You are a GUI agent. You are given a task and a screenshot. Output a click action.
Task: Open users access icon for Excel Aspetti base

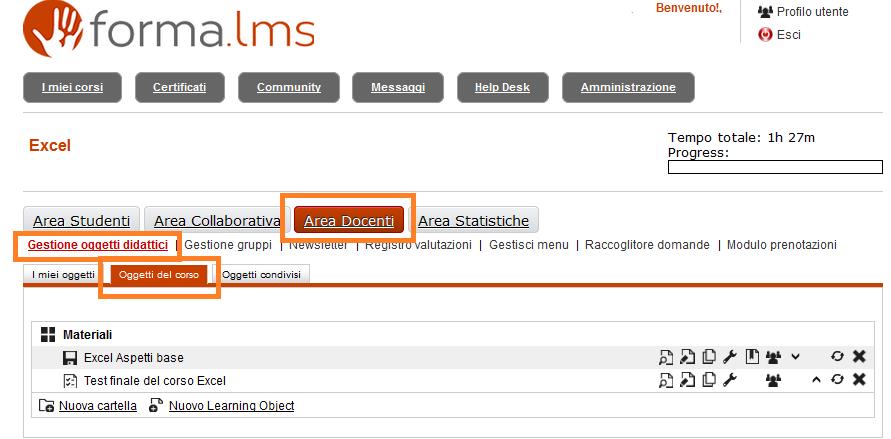773,357
